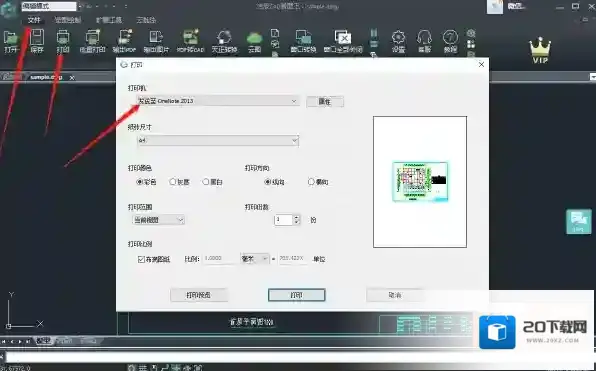Click the 窗口全部关闭 close all windows icon
The image size is (596, 371).
343,41
